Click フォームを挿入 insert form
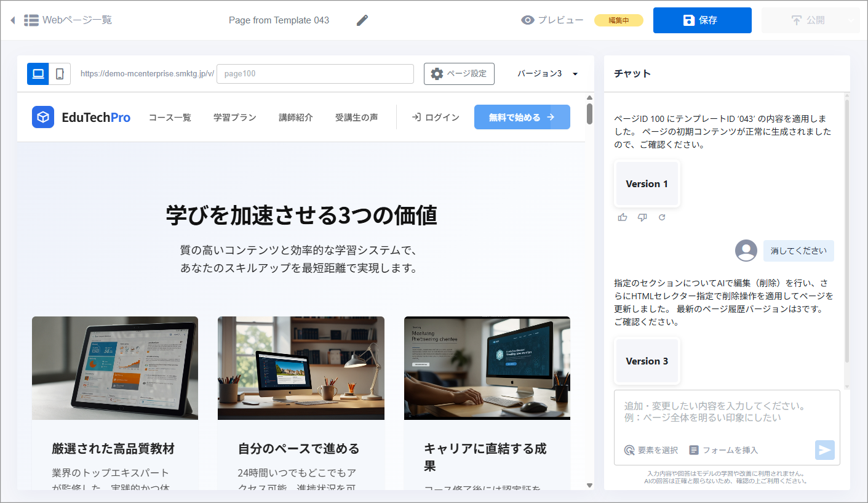The height and width of the screenshot is (503, 868). pyautogui.click(x=723, y=450)
